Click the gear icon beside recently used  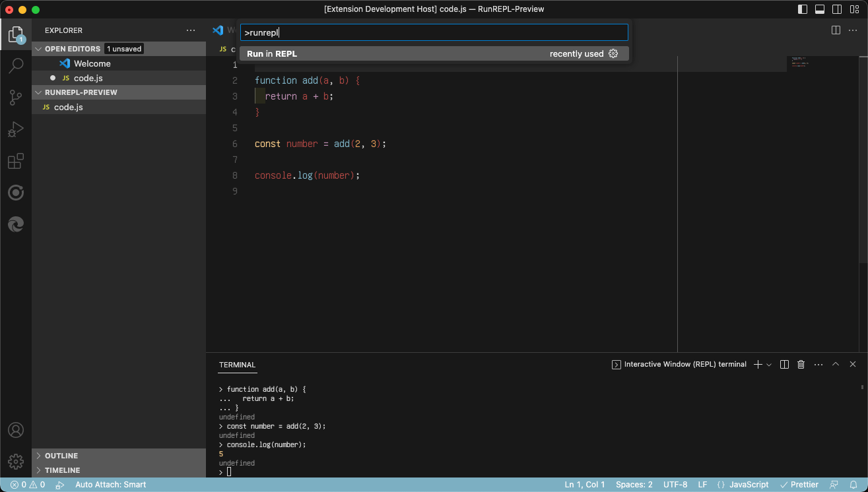click(613, 53)
